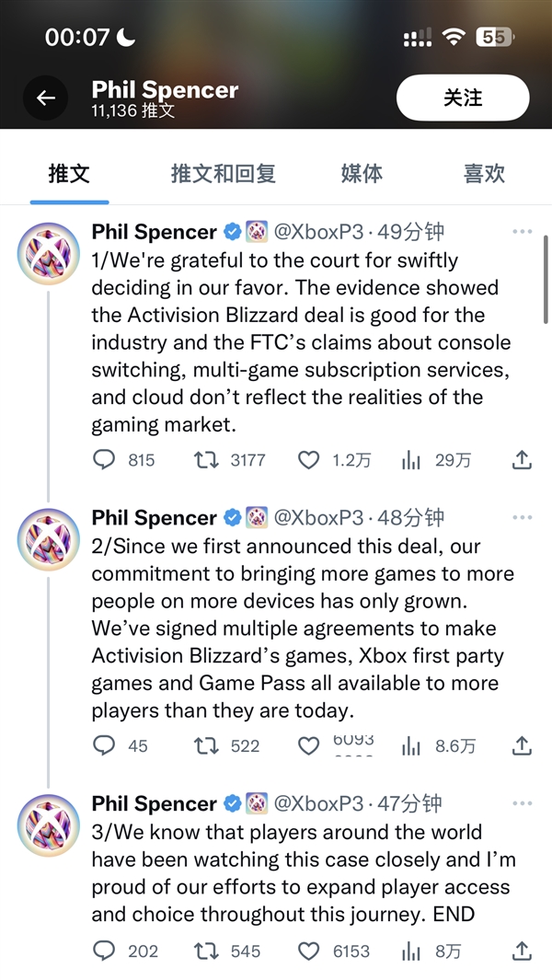Image resolution: width=552 pixels, height=980 pixels.
Task: Share the first tweet
Action: tap(522, 460)
